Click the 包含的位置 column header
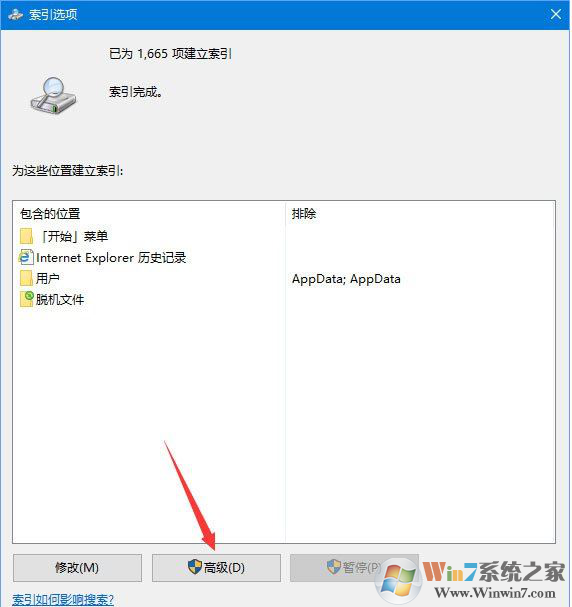Screen dimensions: 572x607 [x=50, y=214]
